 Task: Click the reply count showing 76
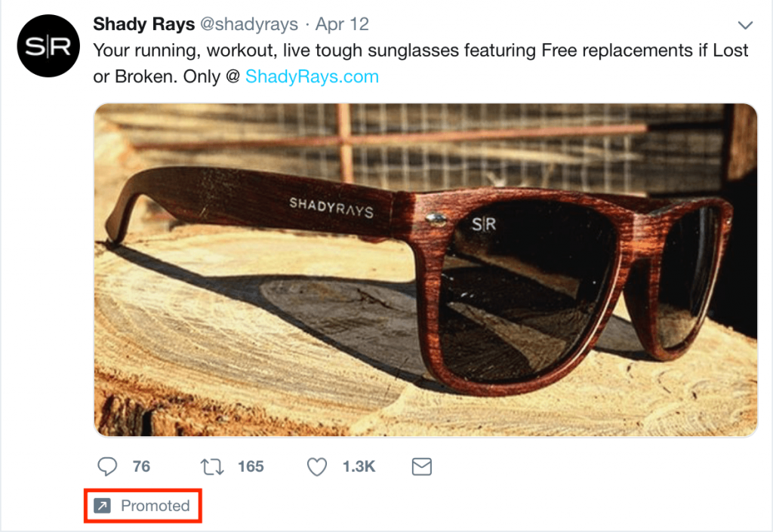(x=141, y=466)
